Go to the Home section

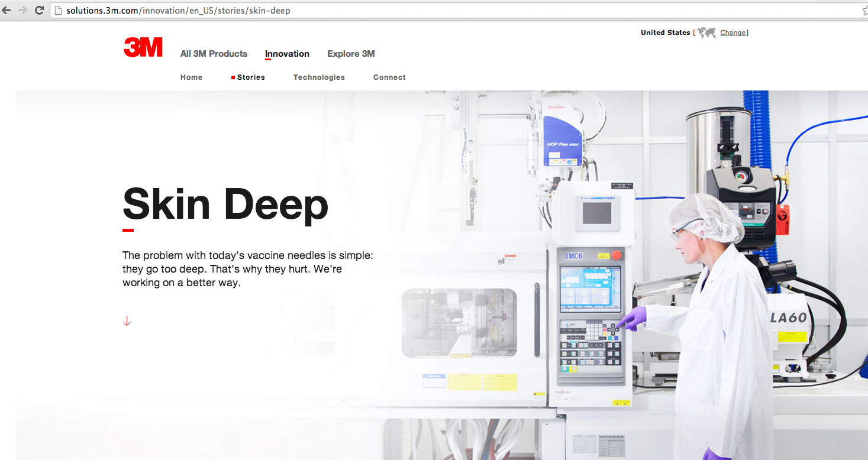[x=191, y=77]
